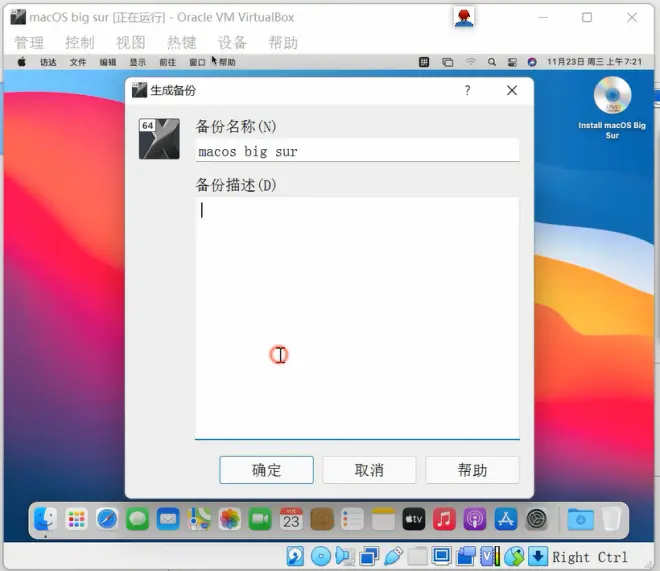Click the Right Ctrl host key label
Viewport: 660px width, 571px height.
pos(589,557)
